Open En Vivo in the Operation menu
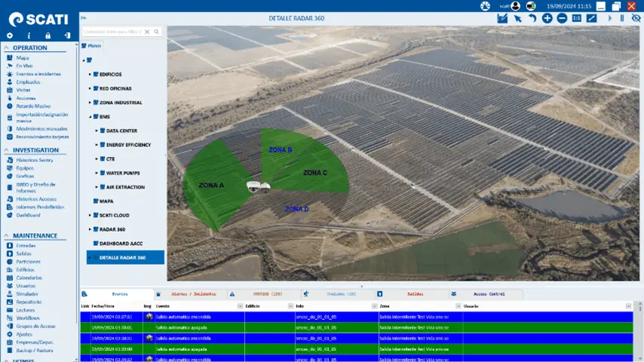Viewport: 644px width, 362px height. (24, 66)
